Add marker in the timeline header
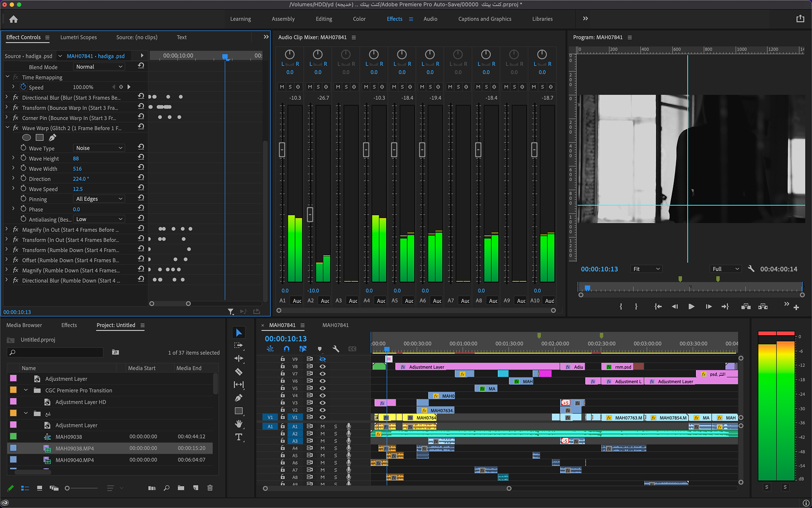 320,349
